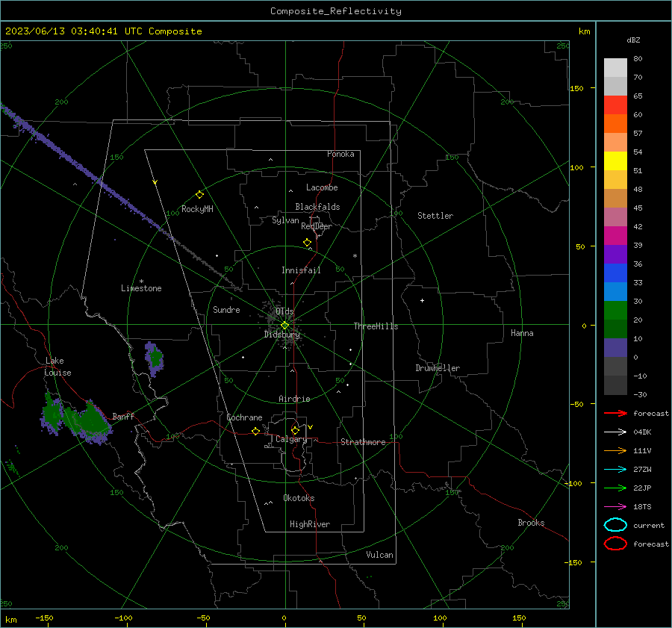Image resolution: width=672 pixels, height=628 pixels.
Task: Click the Cochrane label
Action: pos(244,417)
